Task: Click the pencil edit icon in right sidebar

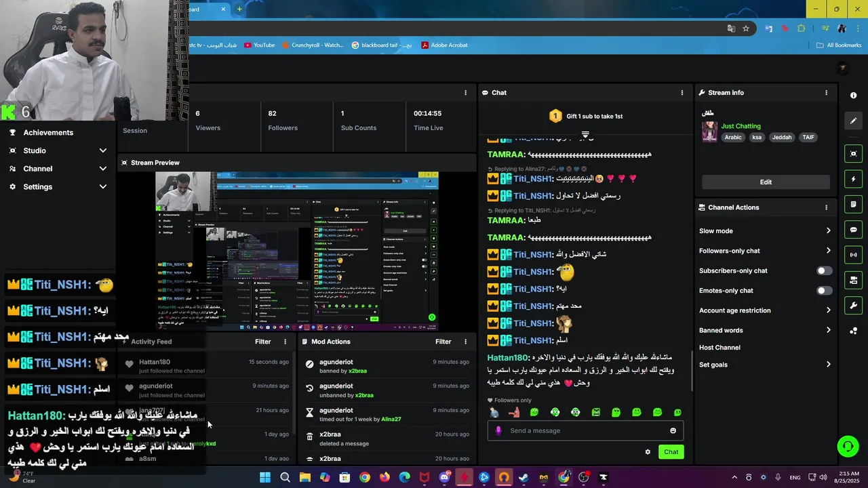Action: click(854, 121)
